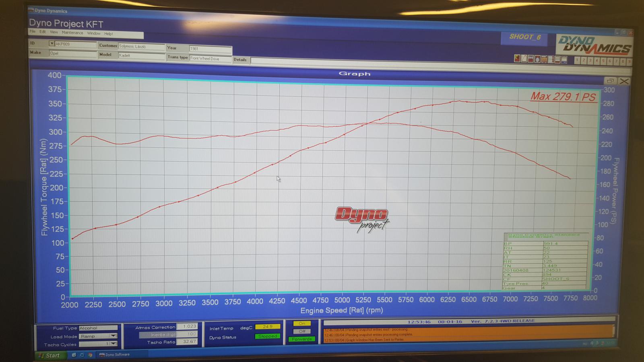Click the third red multi-gauge toolbar icon
This screenshot has width=644, height=362.
tap(530, 59)
